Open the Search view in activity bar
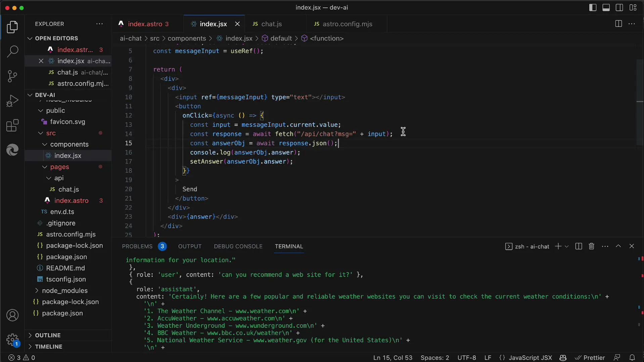 pyautogui.click(x=12, y=51)
